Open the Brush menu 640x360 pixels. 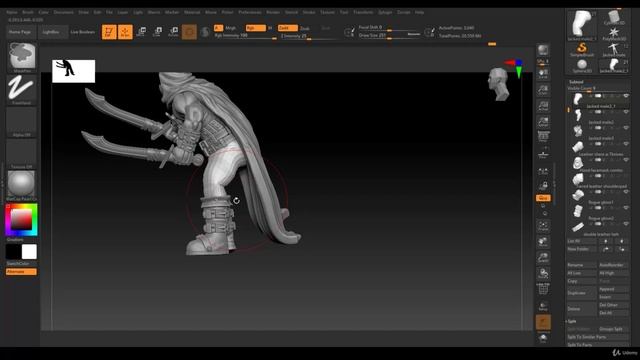pyautogui.click(x=28, y=12)
